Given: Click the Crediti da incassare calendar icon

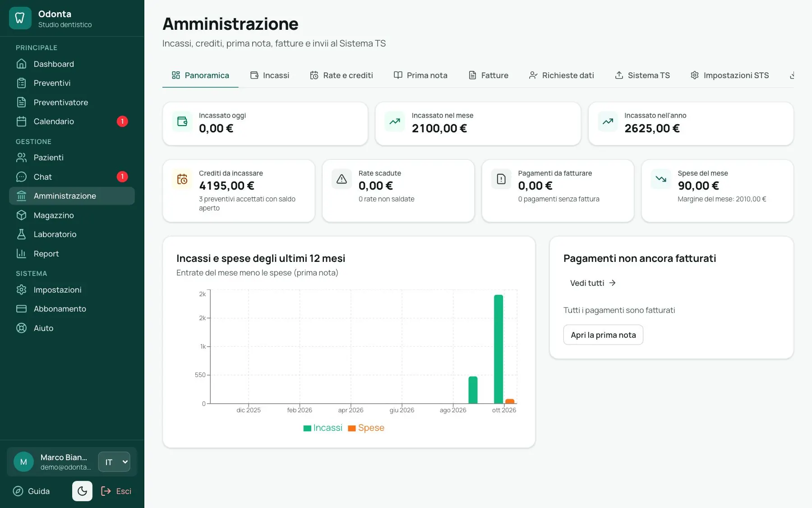Looking at the screenshot, I should tap(182, 179).
